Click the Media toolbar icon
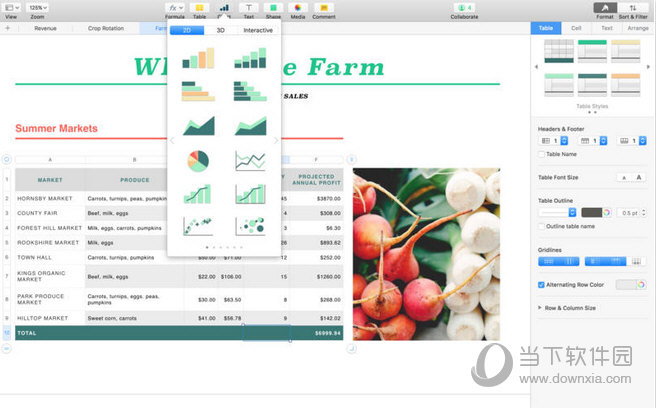Screen dimensions: 656x408 pyautogui.click(x=298, y=8)
